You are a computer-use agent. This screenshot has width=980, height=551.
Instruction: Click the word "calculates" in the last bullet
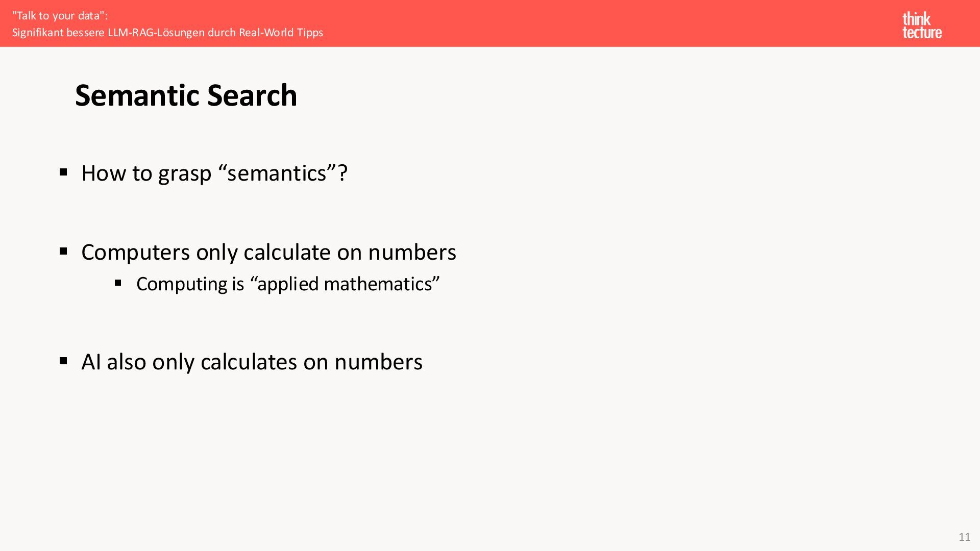coord(249,362)
